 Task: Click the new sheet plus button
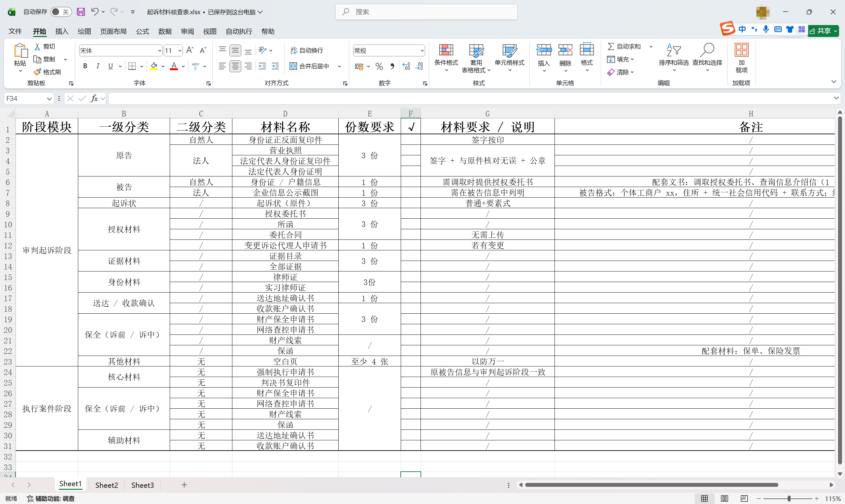[x=184, y=485]
